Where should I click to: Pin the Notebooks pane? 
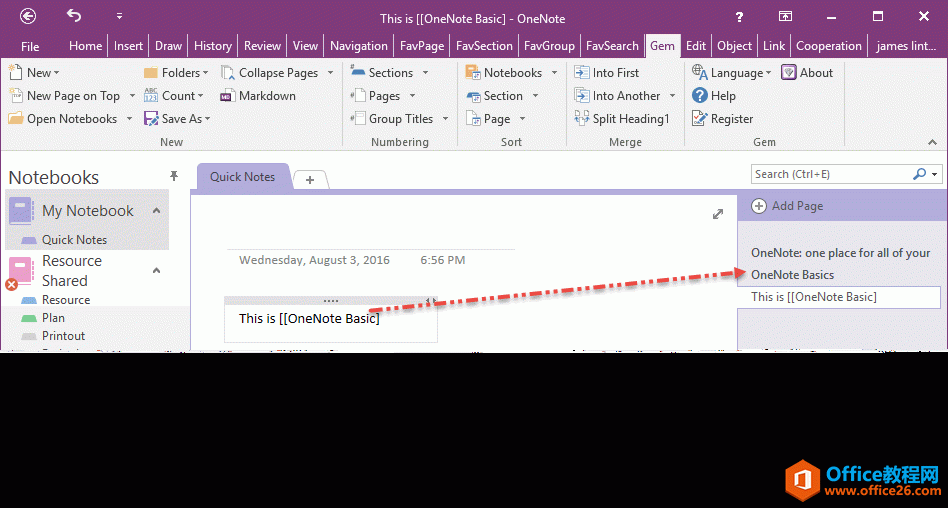click(174, 176)
